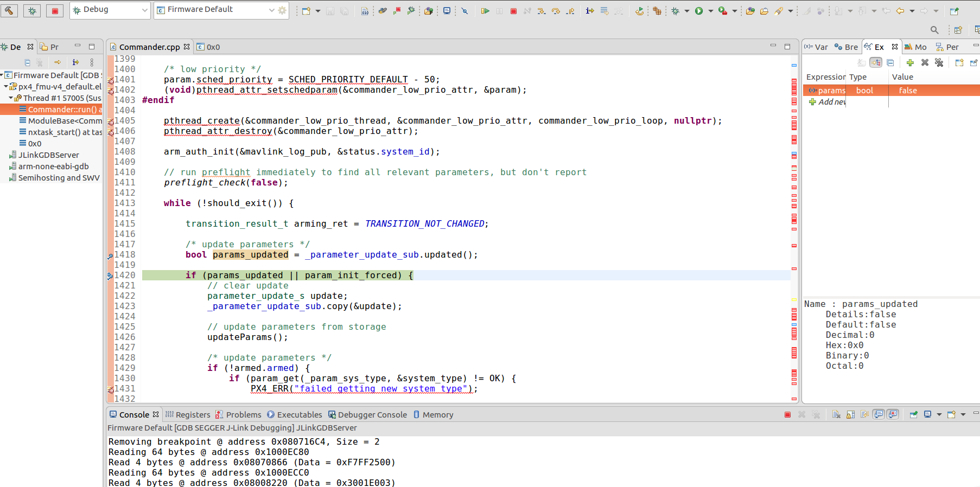This screenshot has height=487, width=980.
Task: Click the Step Into icon
Action: click(x=541, y=11)
